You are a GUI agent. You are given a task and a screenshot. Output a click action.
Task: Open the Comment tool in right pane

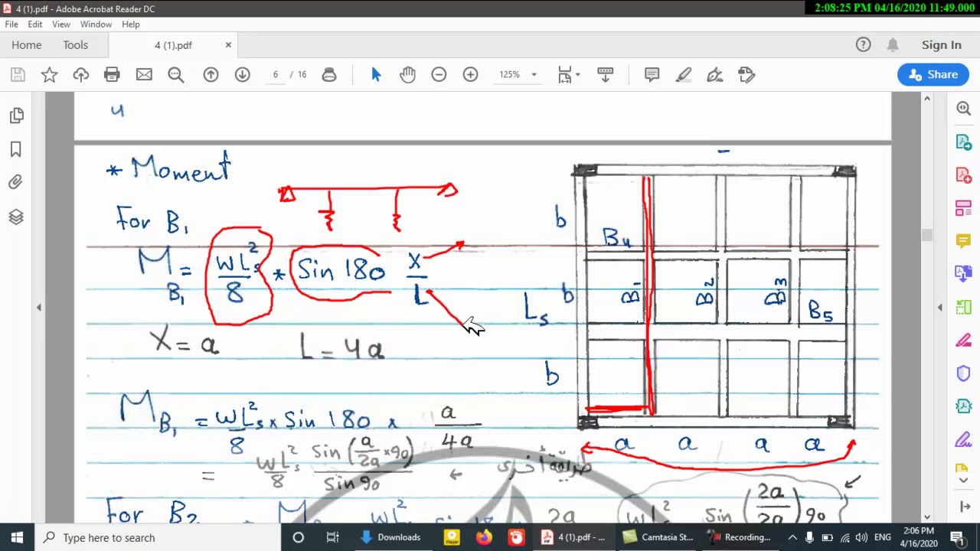(963, 241)
